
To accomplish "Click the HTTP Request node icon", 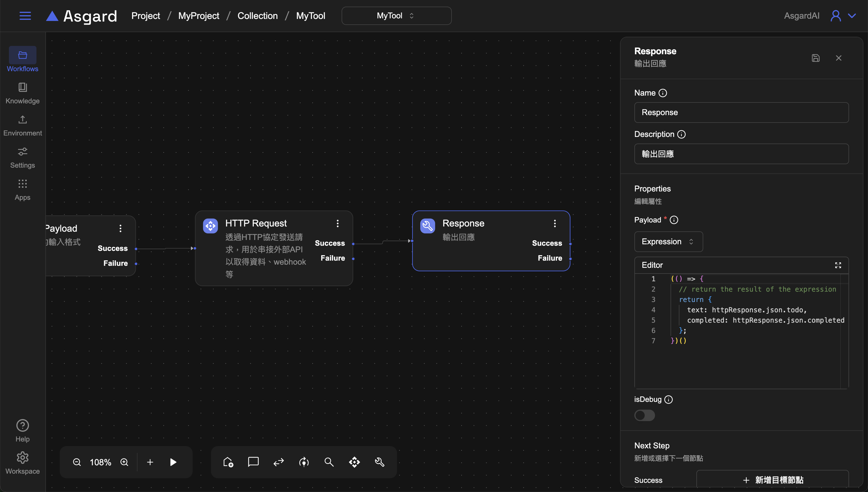I will 210,226.
